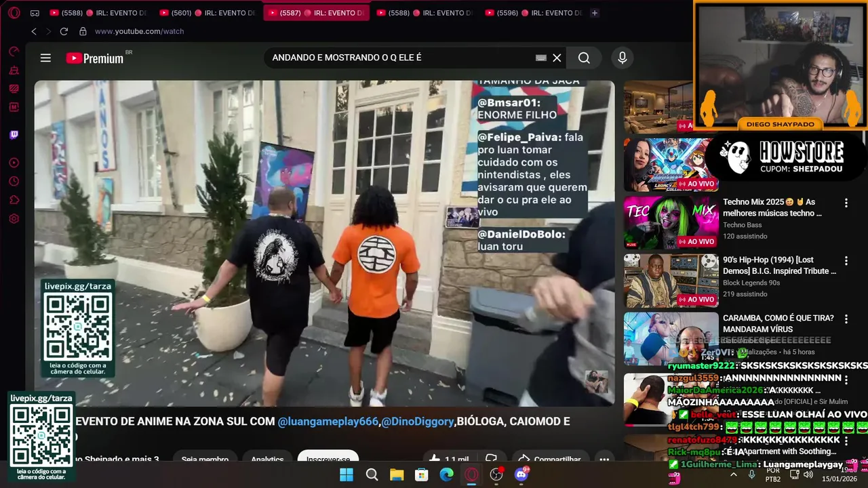Start voice search with microphone
This screenshot has height=488, width=868.
point(623,58)
